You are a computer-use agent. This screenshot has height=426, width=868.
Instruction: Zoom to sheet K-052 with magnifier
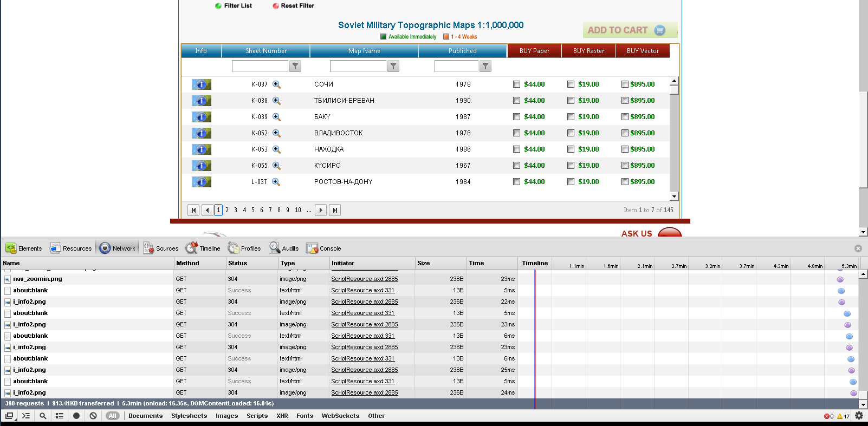click(x=276, y=133)
